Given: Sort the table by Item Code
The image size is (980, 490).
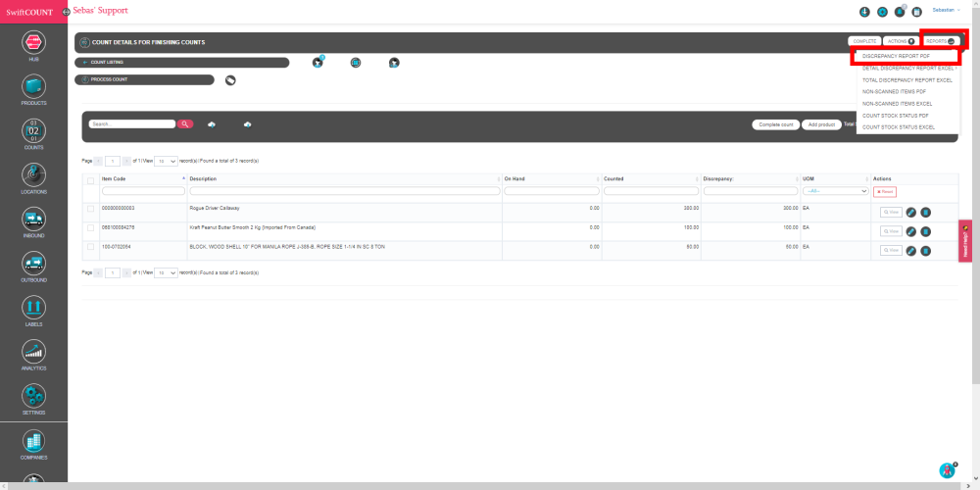Looking at the screenshot, I should [144, 178].
